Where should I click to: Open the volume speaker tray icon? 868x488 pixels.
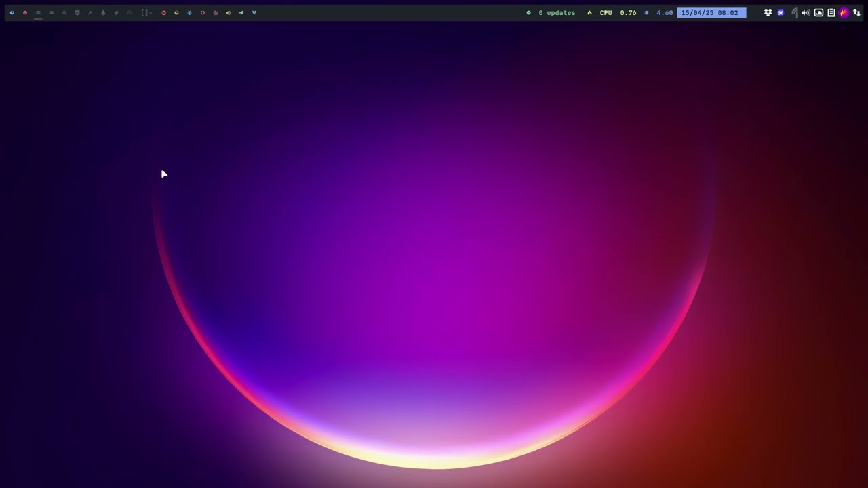[x=806, y=13]
